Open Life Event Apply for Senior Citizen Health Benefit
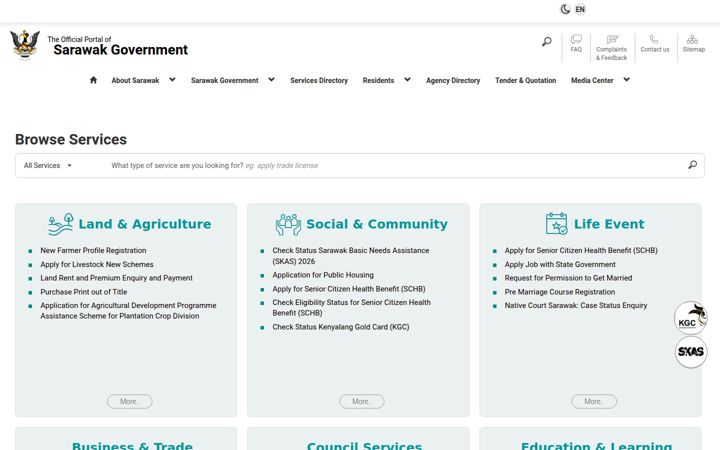 coord(581,250)
